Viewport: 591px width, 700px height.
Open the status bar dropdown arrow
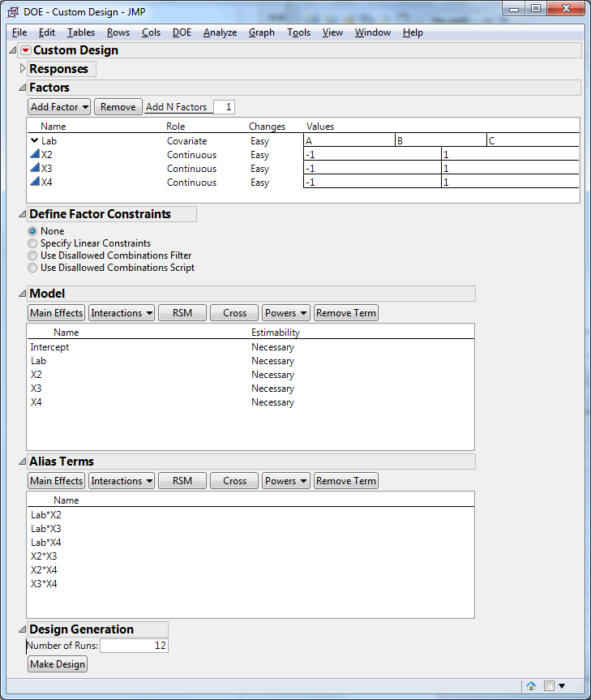[x=562, y=685]
